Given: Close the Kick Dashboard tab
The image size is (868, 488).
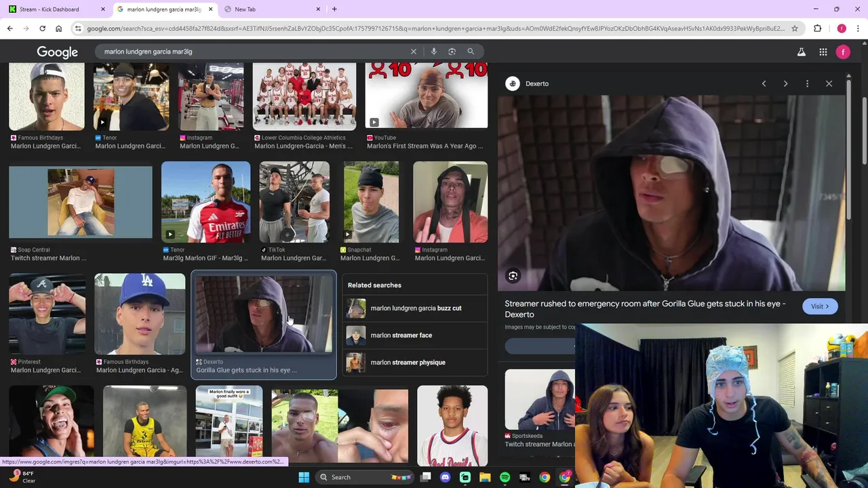Looking at the screenshot, I should tap(103, 9).
